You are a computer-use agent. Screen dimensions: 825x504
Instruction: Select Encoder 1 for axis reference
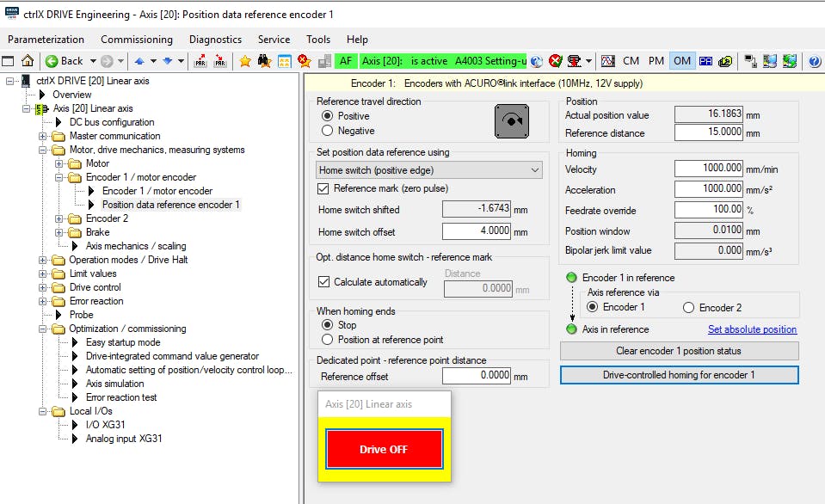click(593, 307)
